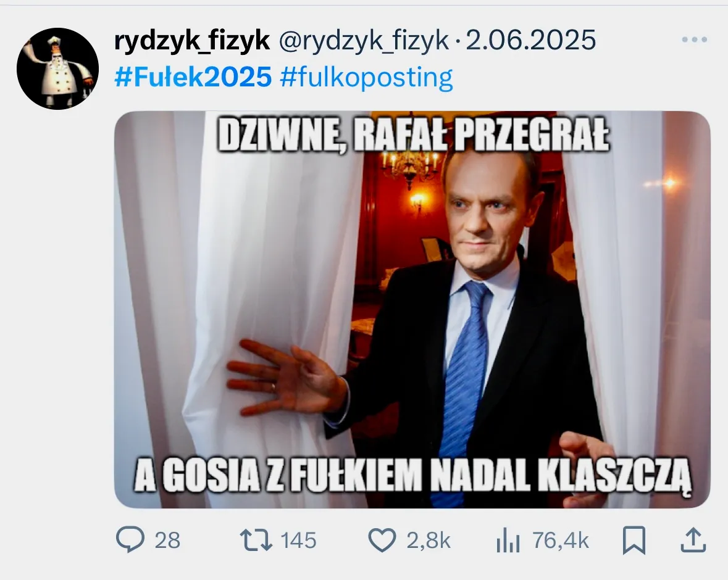Click the caption A GOSIA Z FUŁKIEM NADAL KLASZCZĄ

(412, 476)
